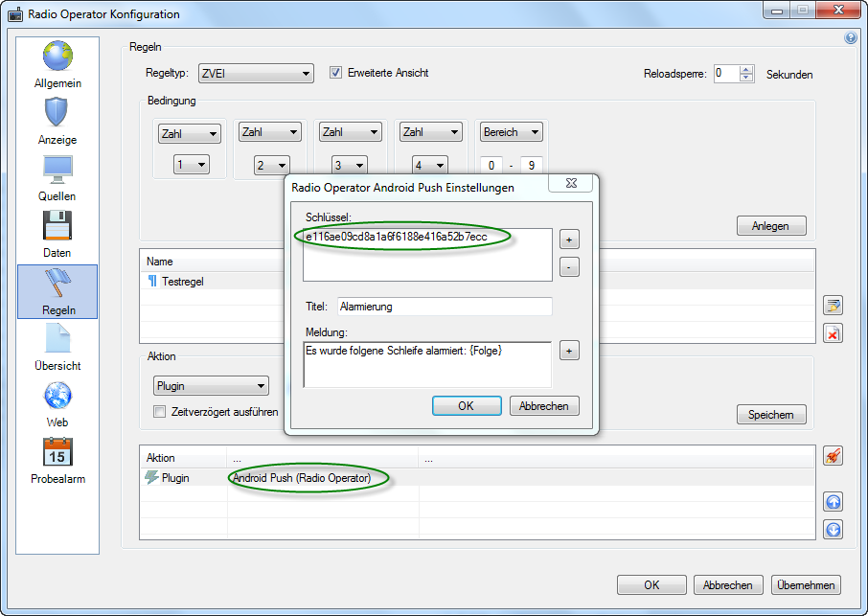Select the Regeln flag section
The width and height of the screenshot is (868, 616).
[x=57, y=291]
